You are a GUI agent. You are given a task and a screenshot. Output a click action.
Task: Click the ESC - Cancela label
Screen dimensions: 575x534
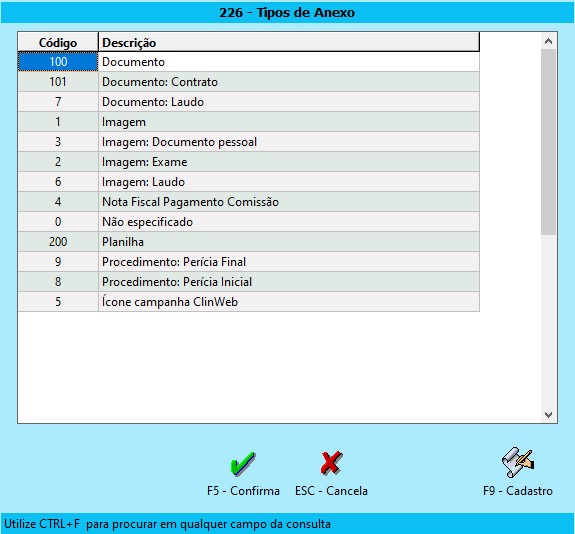(x=331, y=491)
